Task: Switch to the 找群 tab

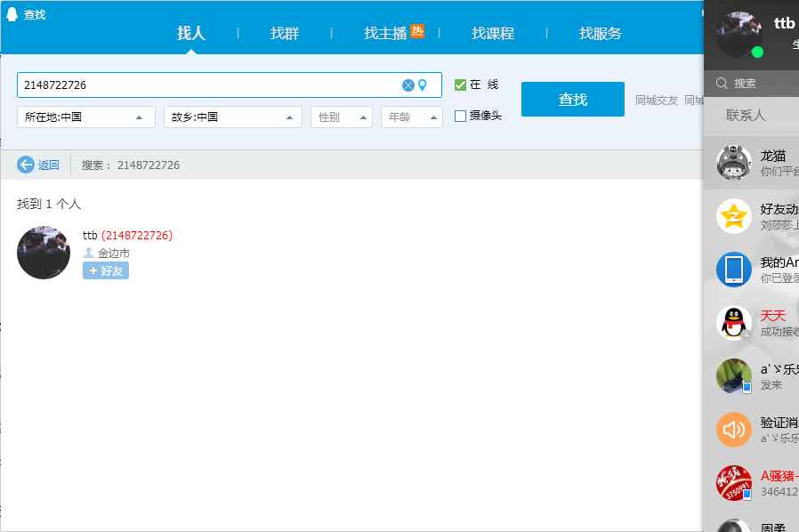Action: [285, 33]
